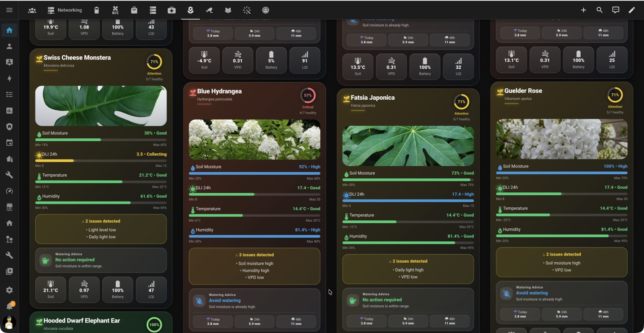Click Hooded Dwarf Elephant Ear 100% ring
The image size is (644, 333).
click(154, 325)
